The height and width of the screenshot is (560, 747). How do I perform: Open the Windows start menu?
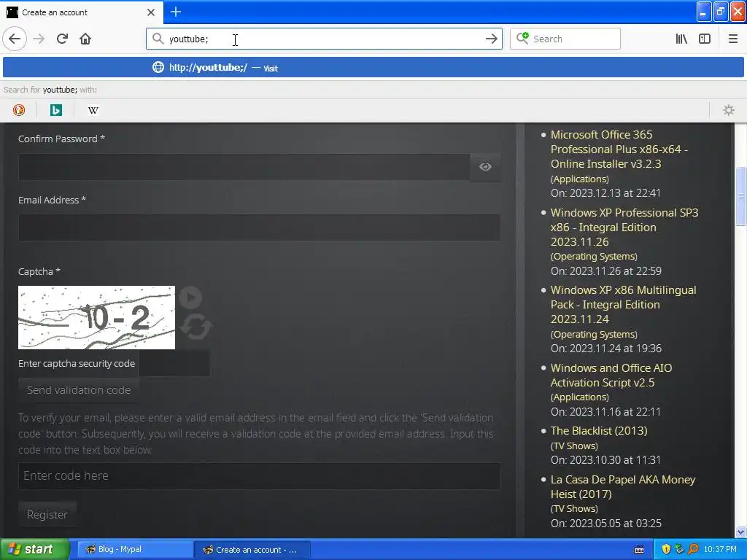pos(35,549)
